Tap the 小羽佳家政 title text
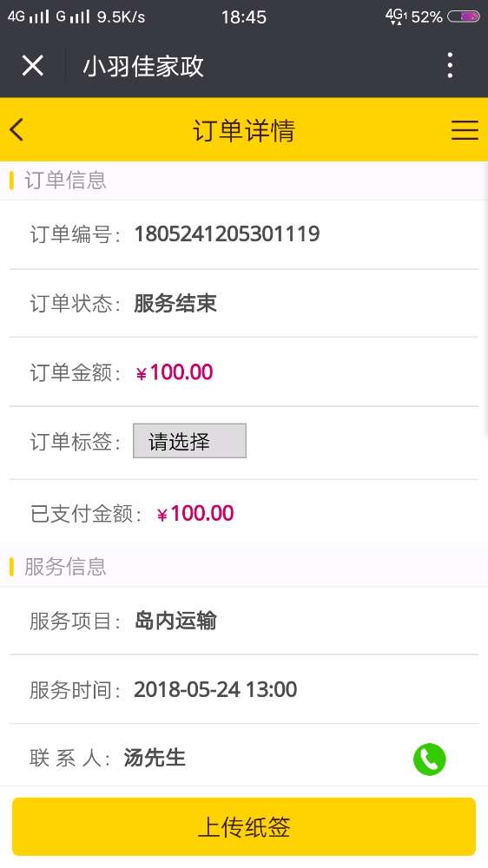The width and height of the screenshot is (488, 868). 143,67
